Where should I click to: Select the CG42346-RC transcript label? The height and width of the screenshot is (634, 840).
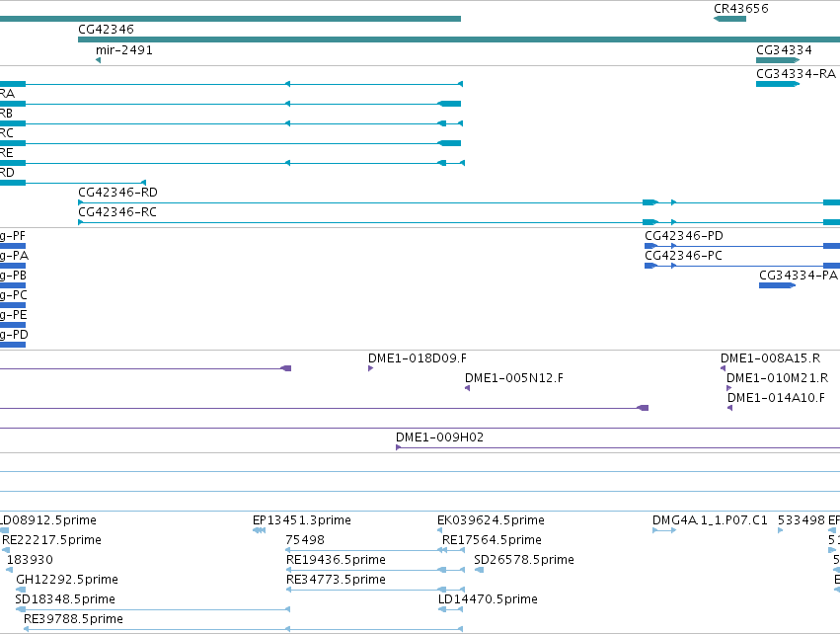click(117, 211)
